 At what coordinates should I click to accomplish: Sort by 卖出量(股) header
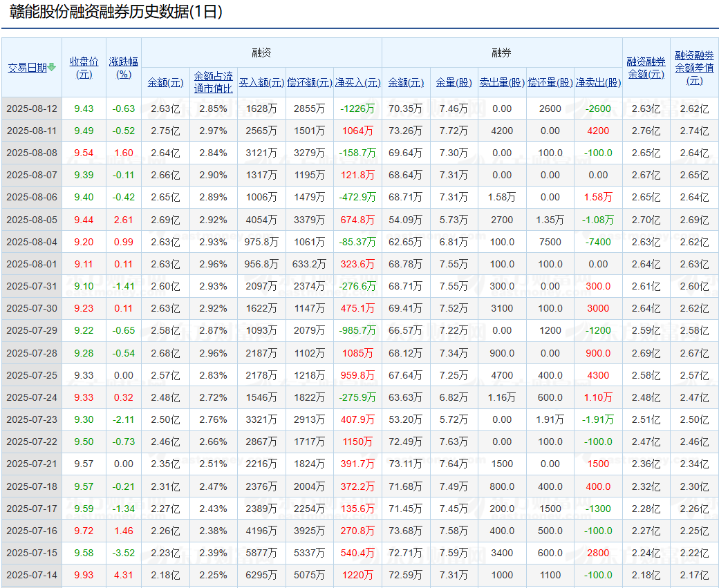[502, 82]
